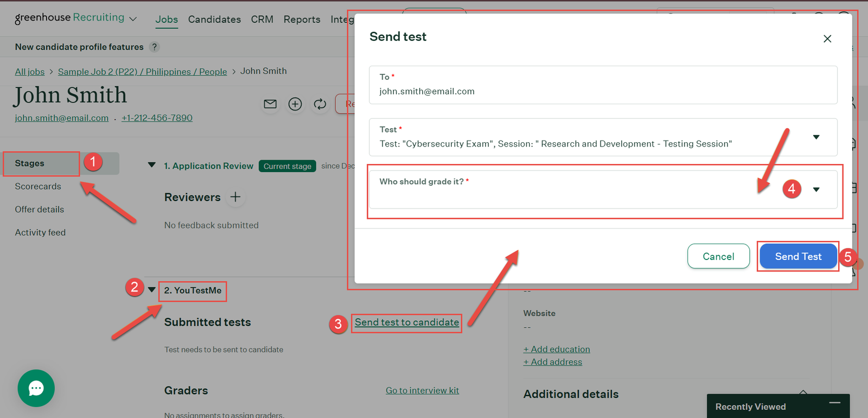This screenshot has width=868, height=418.
Task: Open the Test selection dropdown
Action: coord(816,137)
